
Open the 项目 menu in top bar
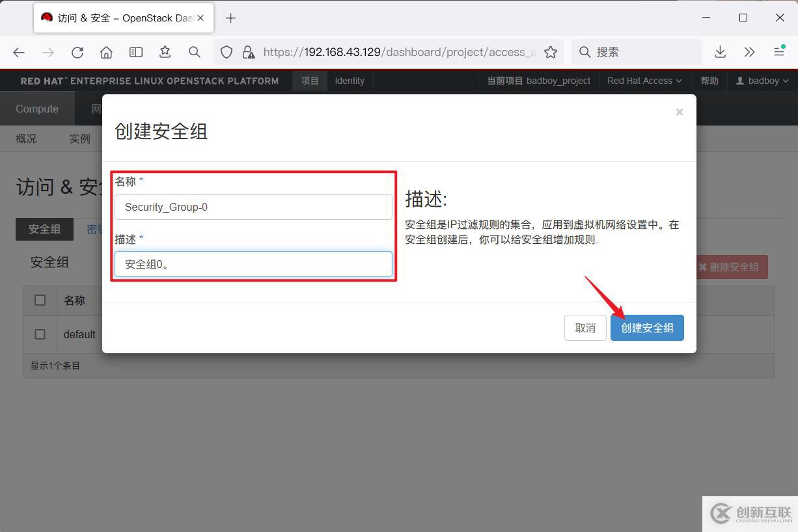(x=310, y=81)
